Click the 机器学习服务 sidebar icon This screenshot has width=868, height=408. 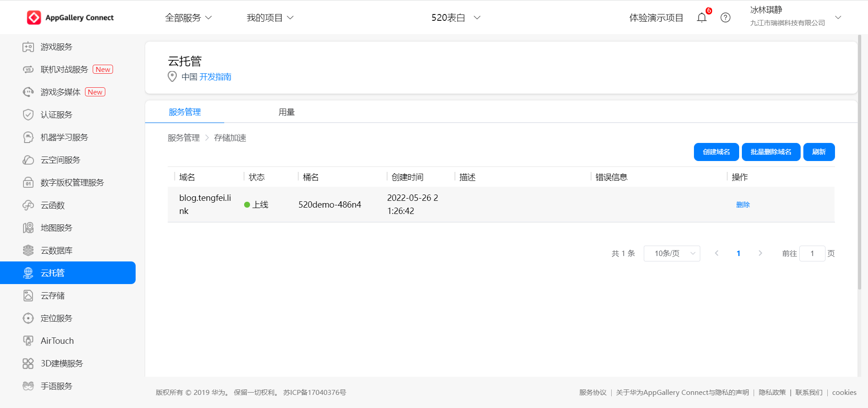pyautogui.click(x=28, y=138)
